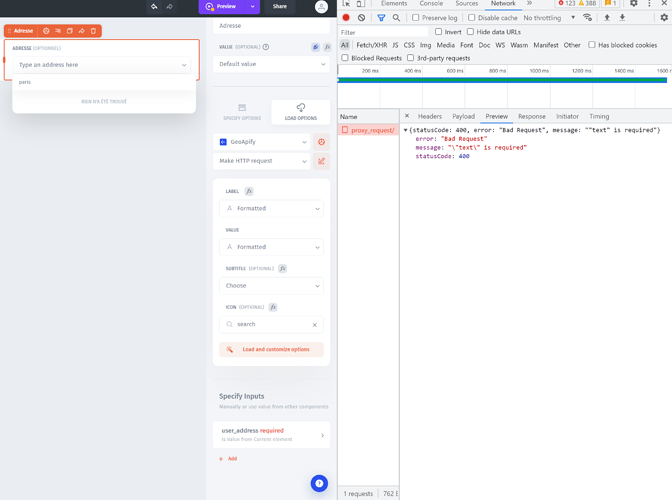Select proxy_request/ network entry
The width and height of the screenshot is (672, 500).
pyautogui.click(x=369, y=130)
